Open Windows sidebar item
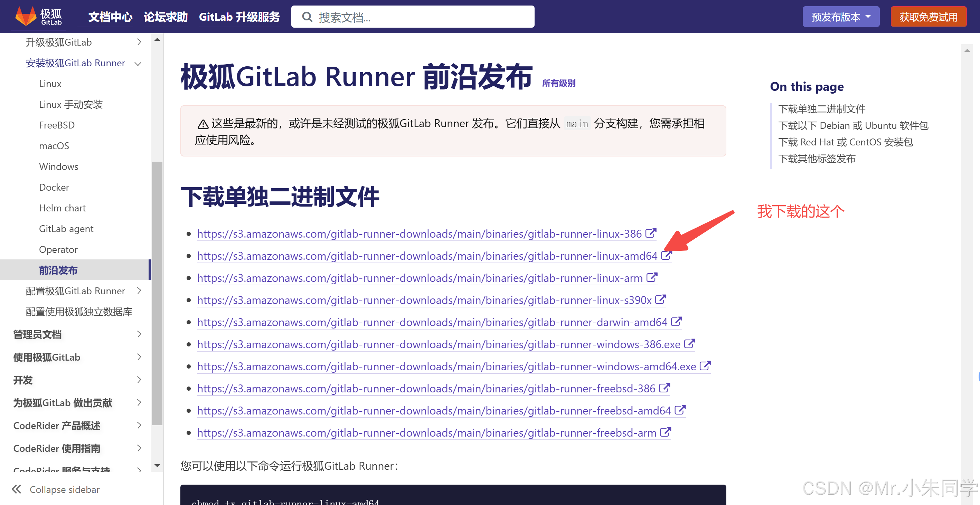 [x=59, y=166]
